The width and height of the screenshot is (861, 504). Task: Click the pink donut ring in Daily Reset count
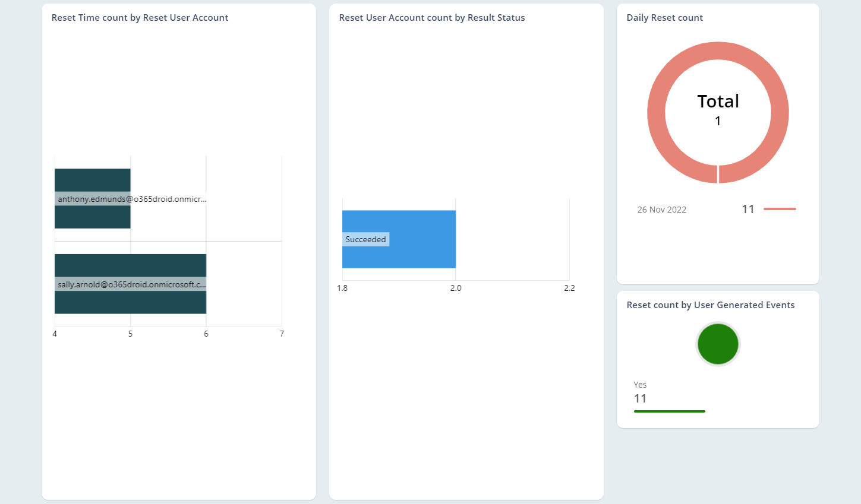pos(718,50)
